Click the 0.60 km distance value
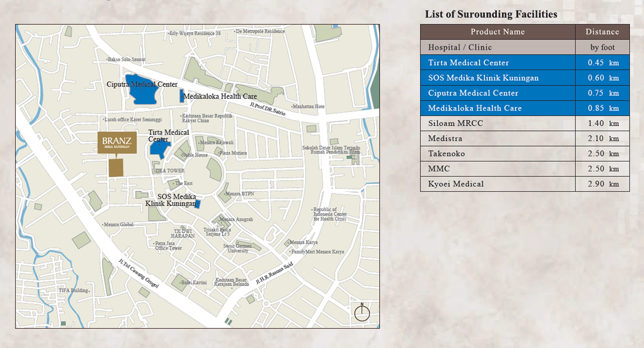This screenshot has width=644, height=348. (x=603, y=78)
